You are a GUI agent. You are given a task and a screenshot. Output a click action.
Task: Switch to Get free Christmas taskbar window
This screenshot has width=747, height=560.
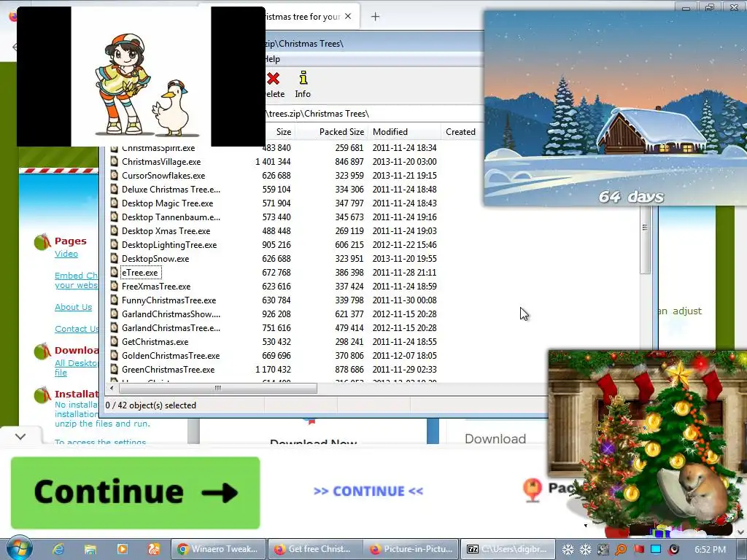tap(315, 549)
